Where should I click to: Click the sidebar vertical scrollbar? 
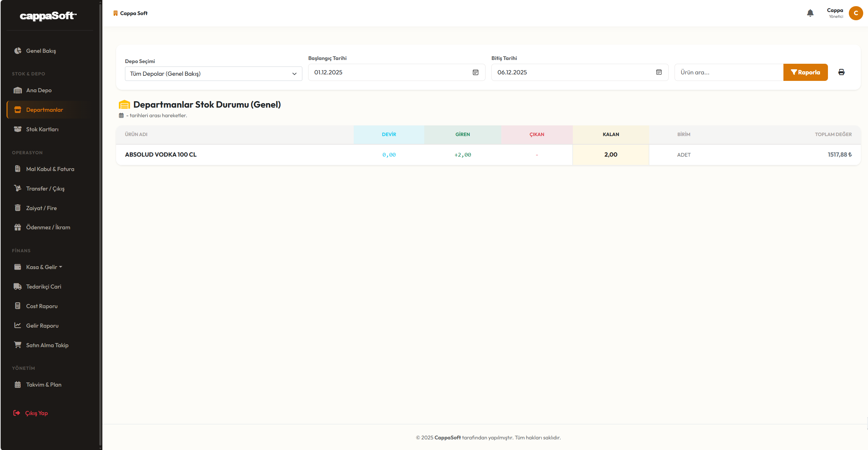point(100,223)
